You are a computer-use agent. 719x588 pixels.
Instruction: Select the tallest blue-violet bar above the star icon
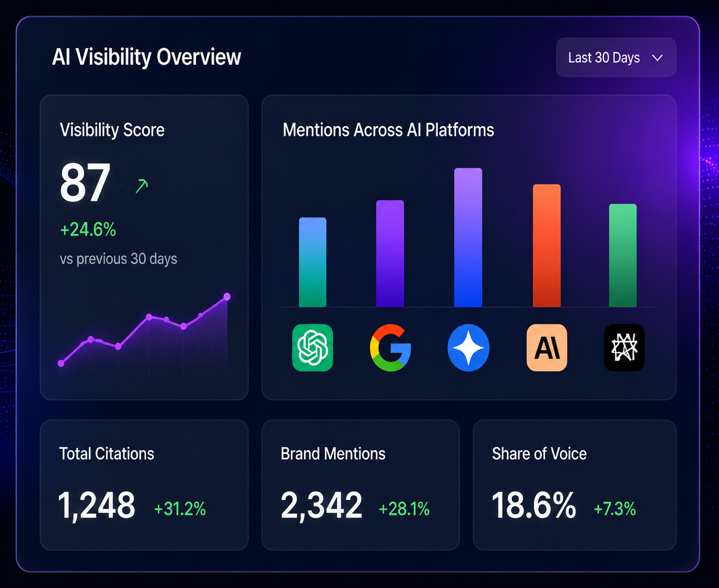[468, 237]
